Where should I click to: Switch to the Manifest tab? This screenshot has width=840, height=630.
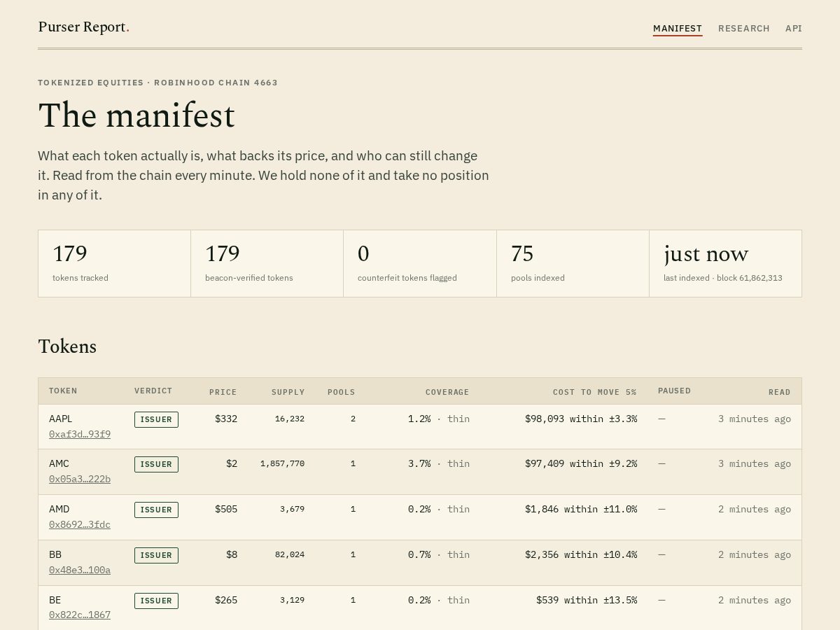tap(678, 29)
